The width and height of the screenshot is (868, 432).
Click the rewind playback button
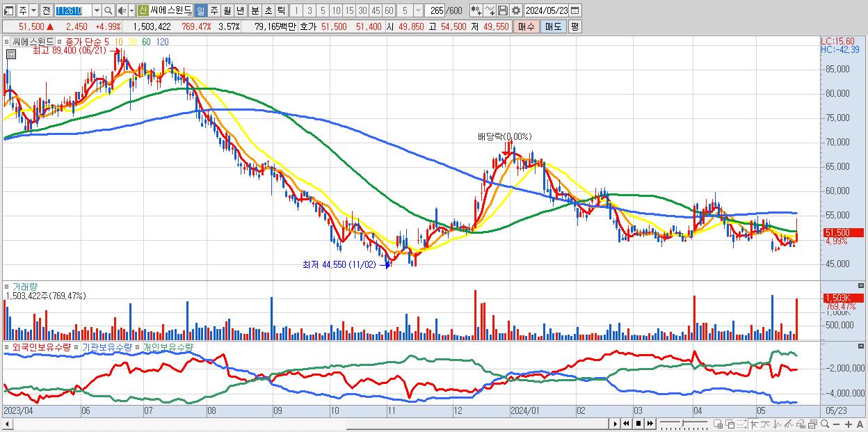point(626,424)
